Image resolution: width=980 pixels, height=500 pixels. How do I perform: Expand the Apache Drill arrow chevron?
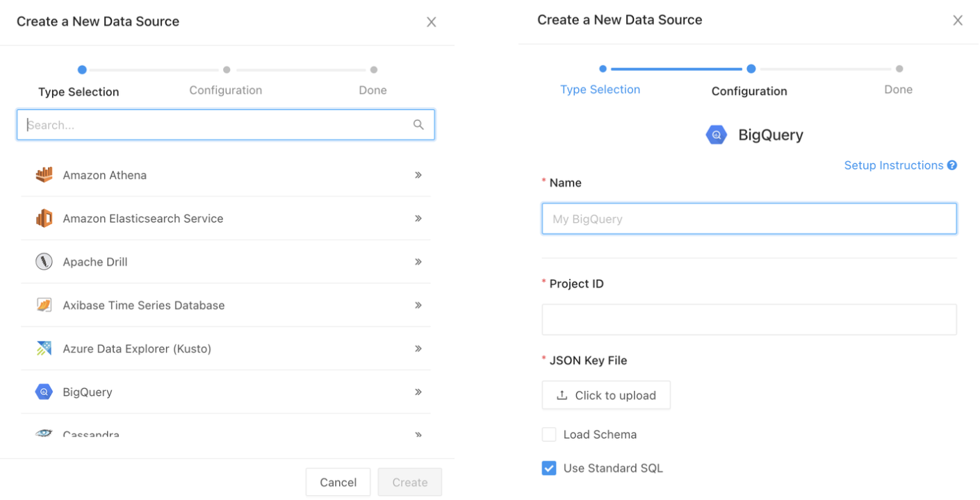click(418, 262)
